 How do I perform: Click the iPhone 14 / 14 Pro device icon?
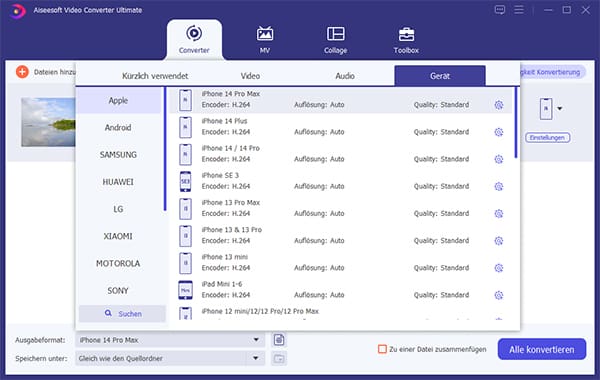[x=186, y=154]
